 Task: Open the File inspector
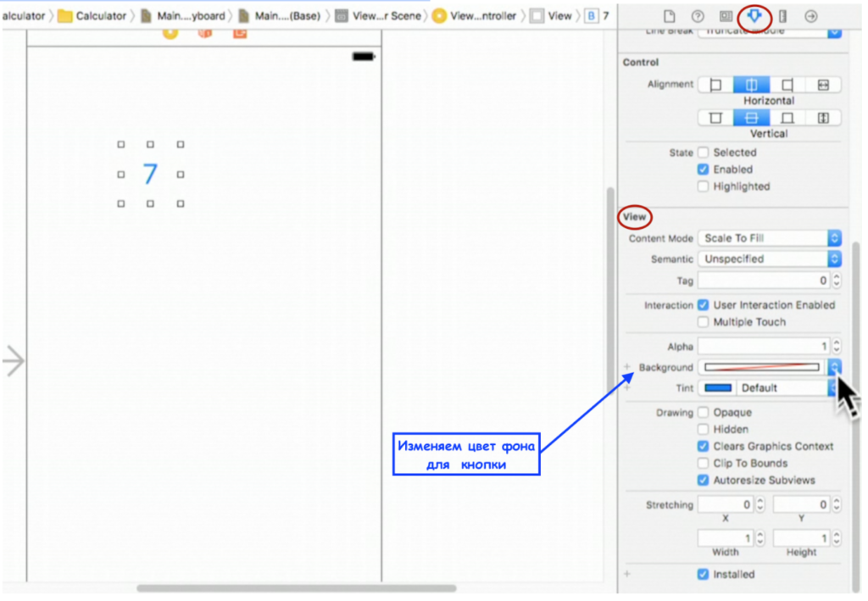pos(670,15)
